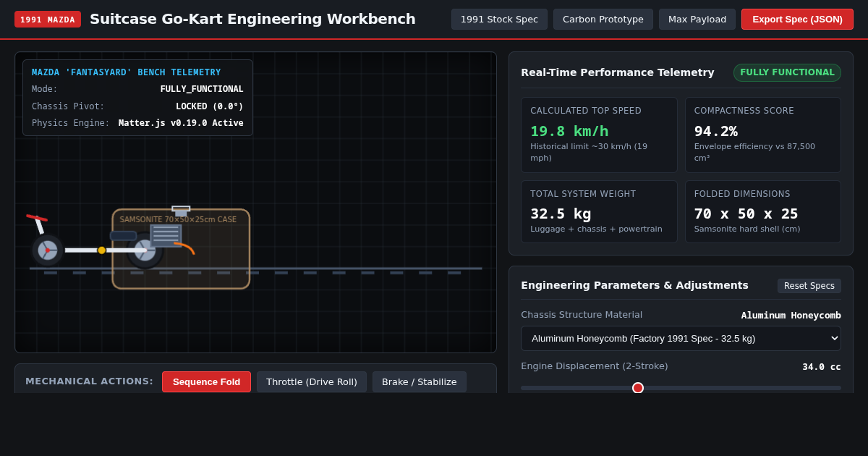This screenshot has width=868, height=456.
Task: Activate Brake / Stabilize
Action: (x=420, y=381)
